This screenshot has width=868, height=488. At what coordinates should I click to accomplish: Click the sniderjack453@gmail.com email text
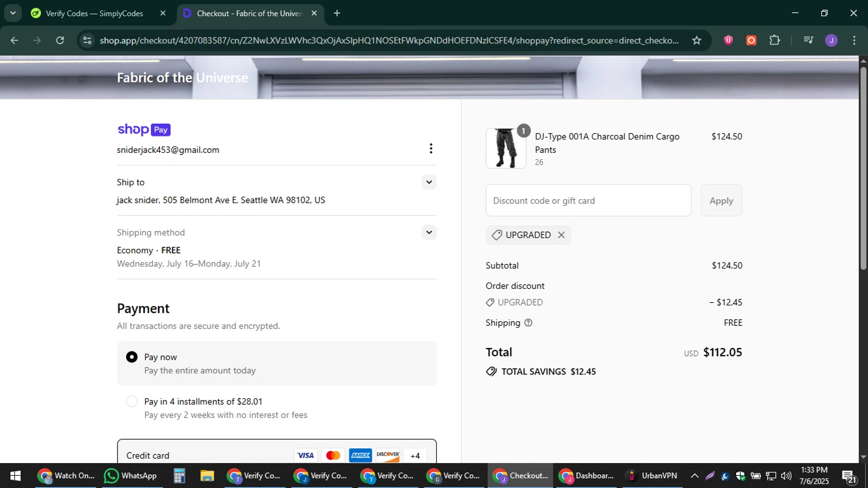168,150
